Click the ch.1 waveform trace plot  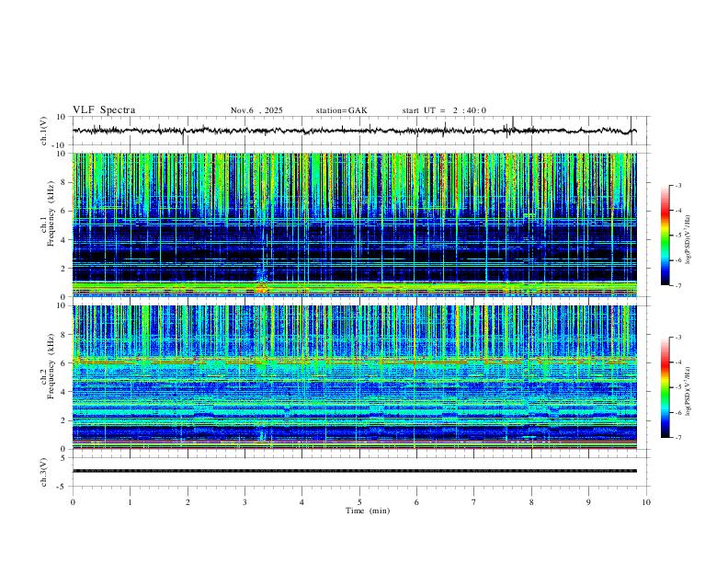pos(355,131)
